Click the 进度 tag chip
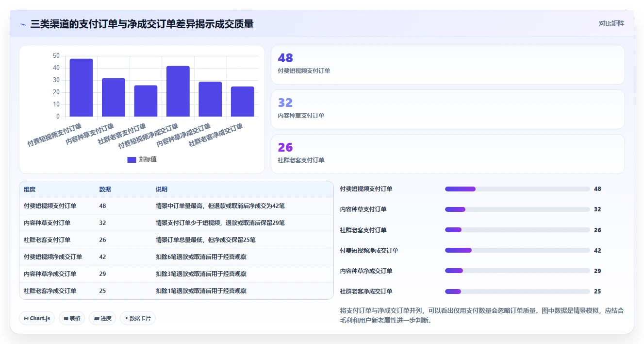Image resolution: width=644 pixels, height=344 pixels. (102, 318)
